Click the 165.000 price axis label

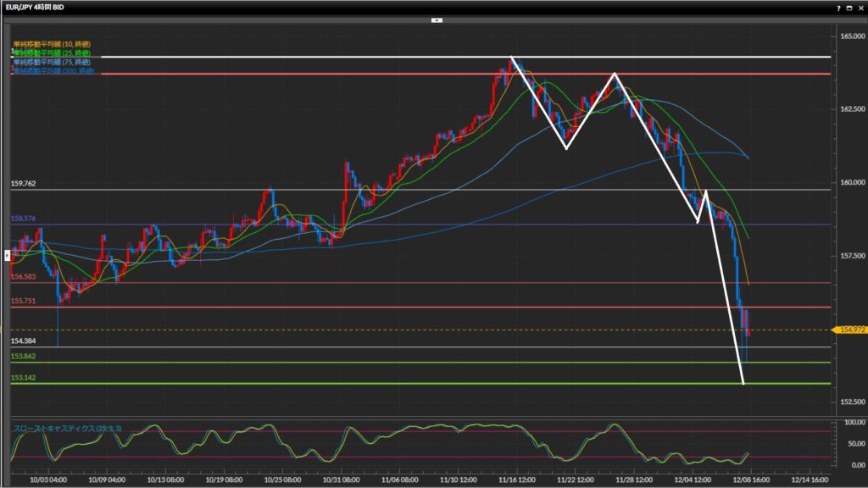click(x=849, y=36)
